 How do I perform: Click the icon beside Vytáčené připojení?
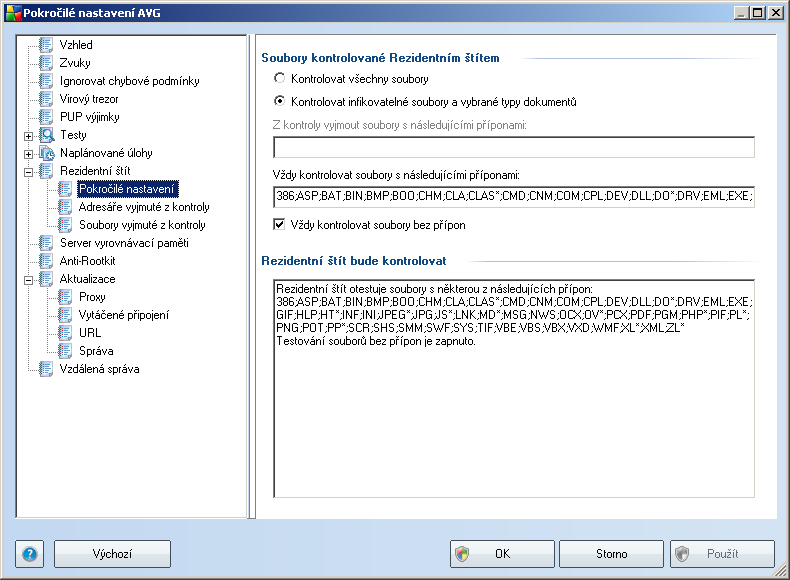tap(65, 315)
